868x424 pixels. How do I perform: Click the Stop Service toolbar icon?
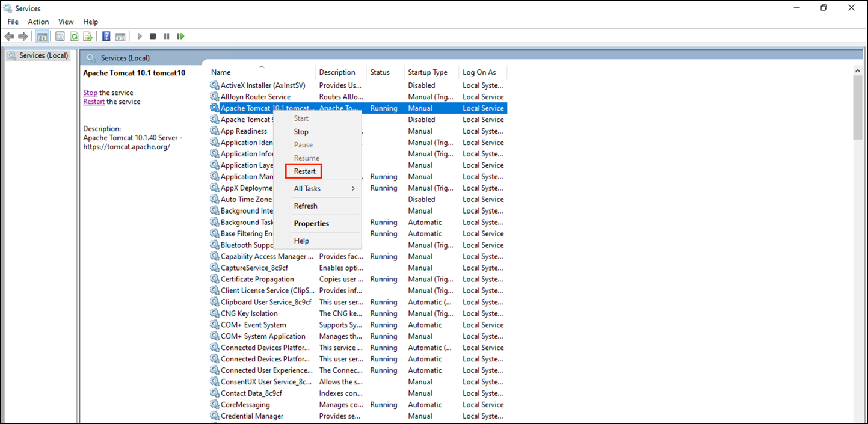[x=153, y=37]
